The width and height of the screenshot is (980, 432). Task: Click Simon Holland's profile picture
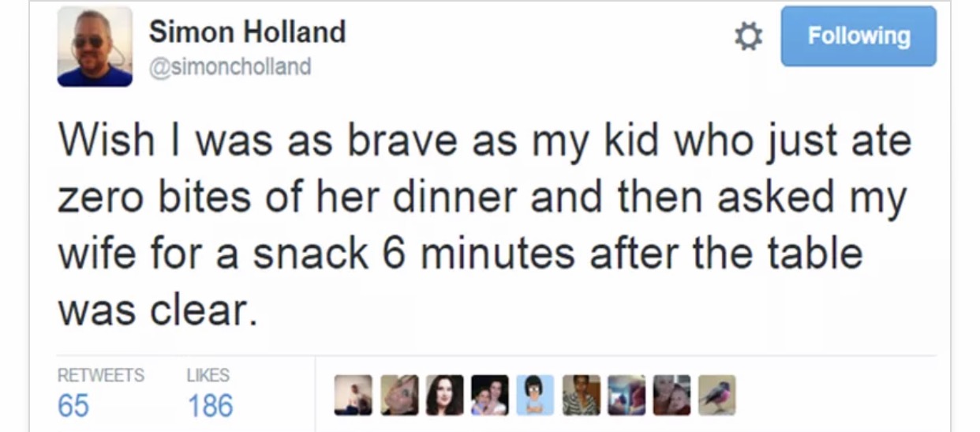pyautogui.click(x=95, y=47)
